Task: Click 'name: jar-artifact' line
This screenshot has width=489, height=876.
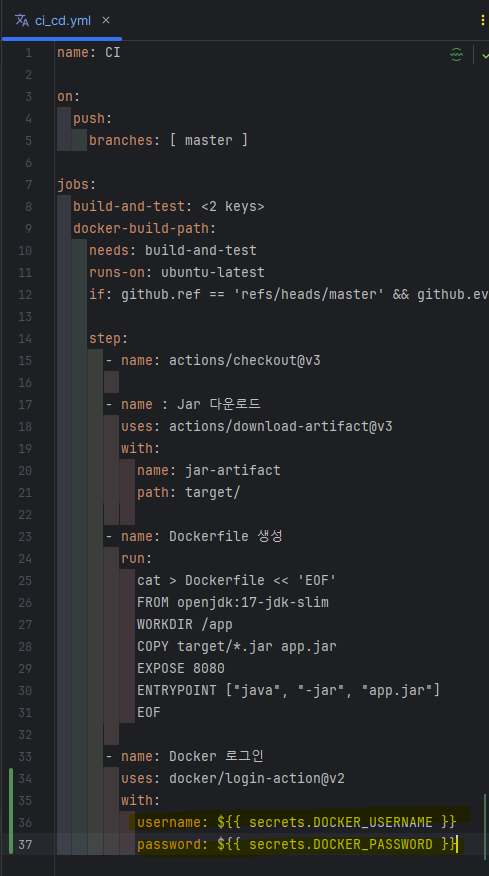Action: (x=208, y=470)
